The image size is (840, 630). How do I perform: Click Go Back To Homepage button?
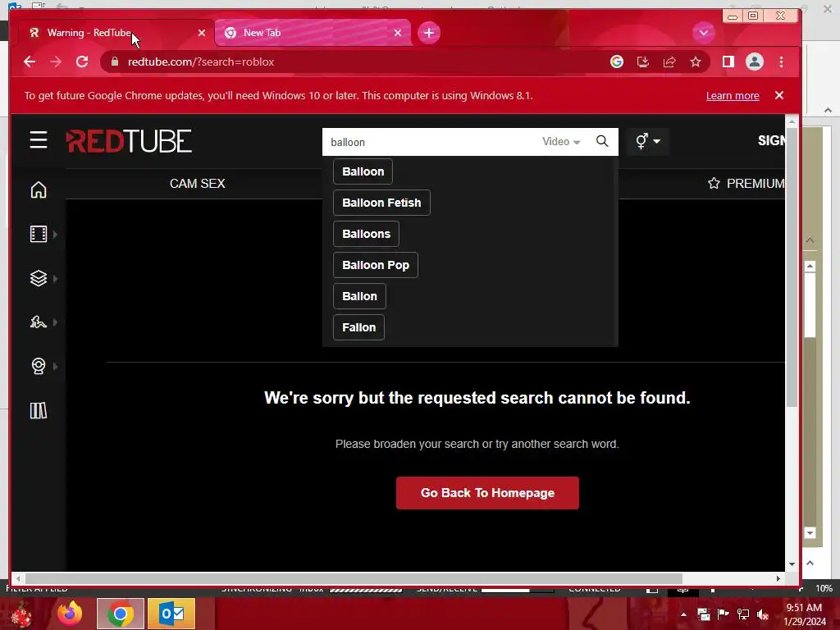487,493
